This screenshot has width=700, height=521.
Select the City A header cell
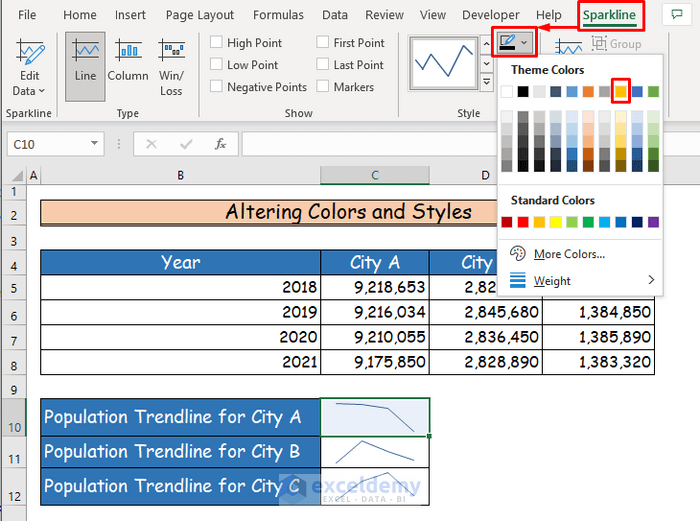[375, 263]
